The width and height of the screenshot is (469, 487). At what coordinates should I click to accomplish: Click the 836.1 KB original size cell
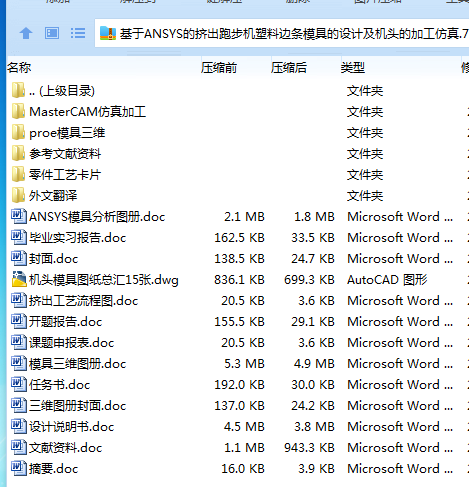click(x=239, y=280)
